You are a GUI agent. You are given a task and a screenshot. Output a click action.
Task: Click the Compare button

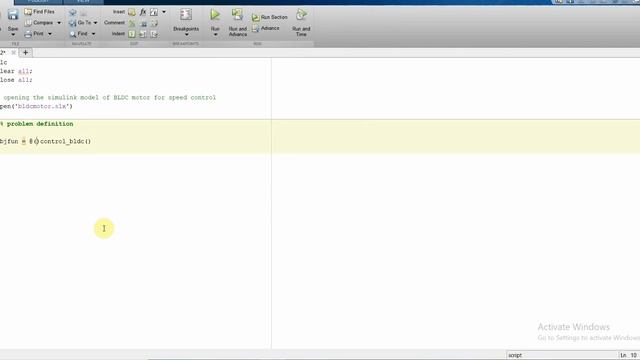(x=39, y=23)
